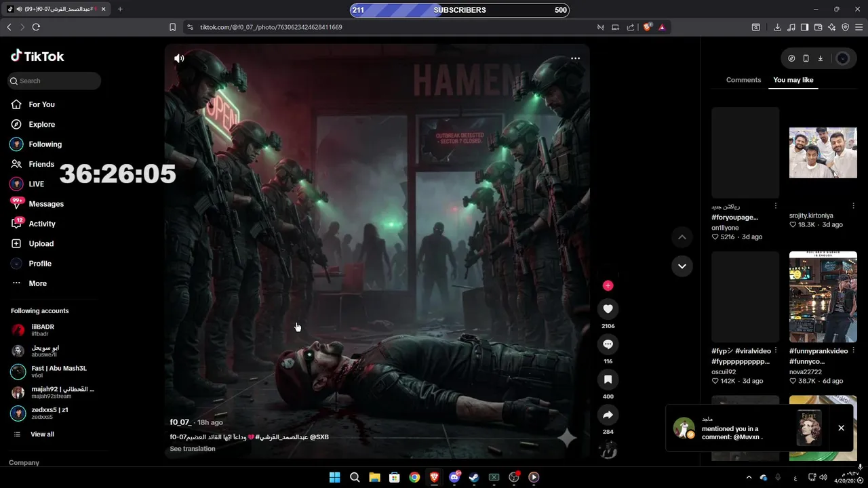Mute the video sound with the speaker icon
The image size is (868, 488).
pyautogui.click(x=179, y=58)
